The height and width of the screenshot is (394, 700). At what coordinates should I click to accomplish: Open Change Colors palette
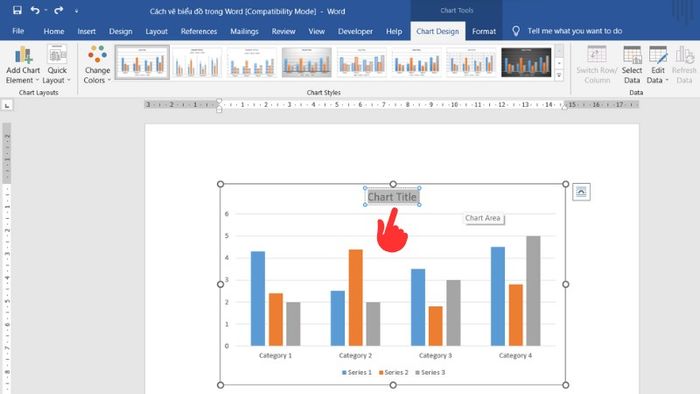pos(97,65)
